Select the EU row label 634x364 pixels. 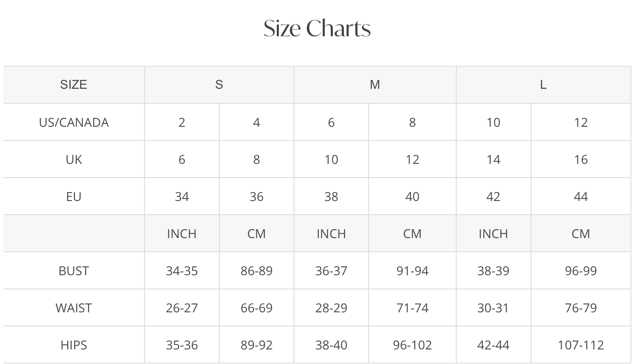point(73,197)
